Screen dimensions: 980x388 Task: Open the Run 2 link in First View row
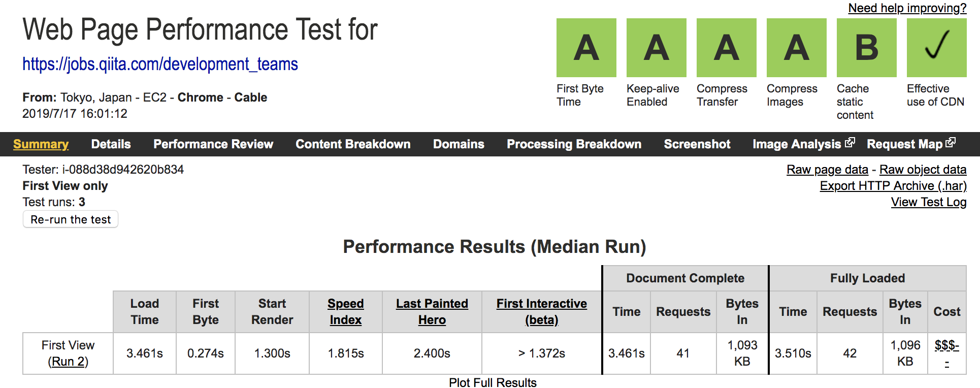[x=68, y=362]
